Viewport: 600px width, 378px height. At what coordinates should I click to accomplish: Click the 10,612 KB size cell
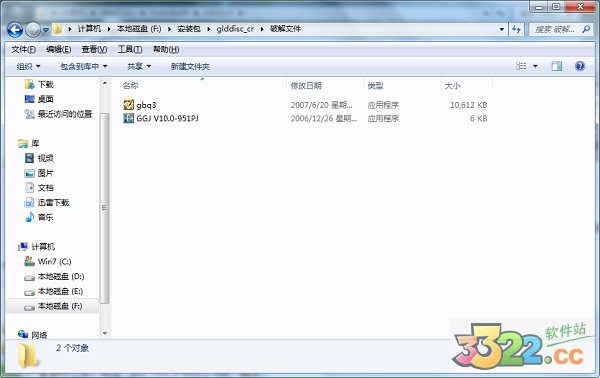(x=469, y=105)
